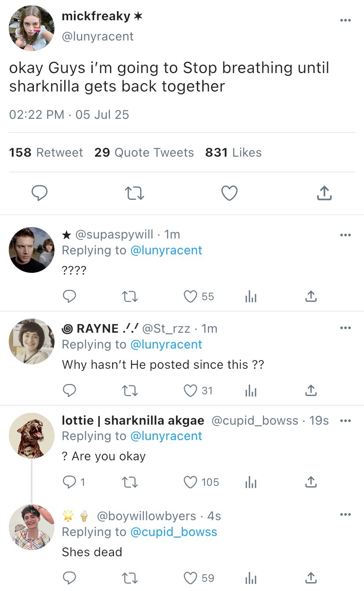
Task: Like the 'Shes dead' reply
Action: [x=190, y=577]
